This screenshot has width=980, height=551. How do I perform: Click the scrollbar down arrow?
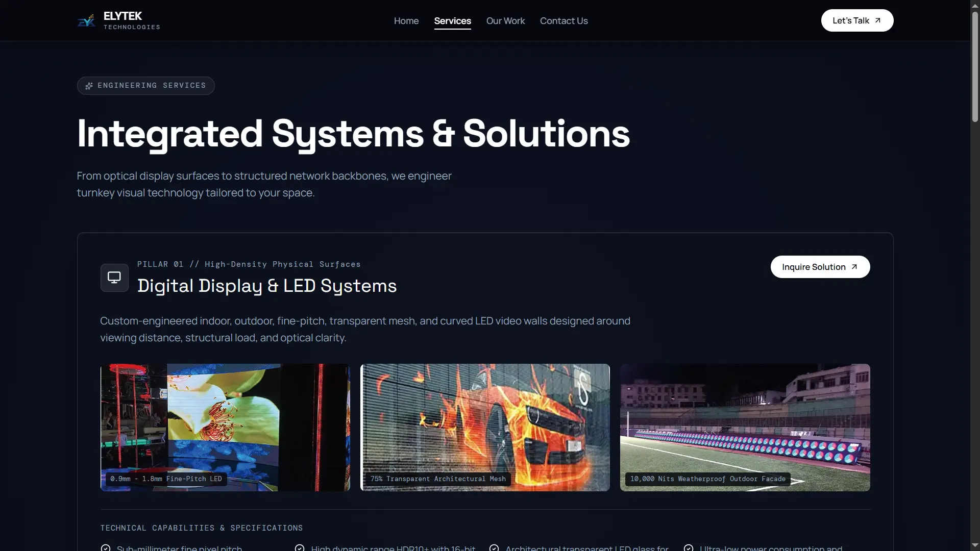975,545
